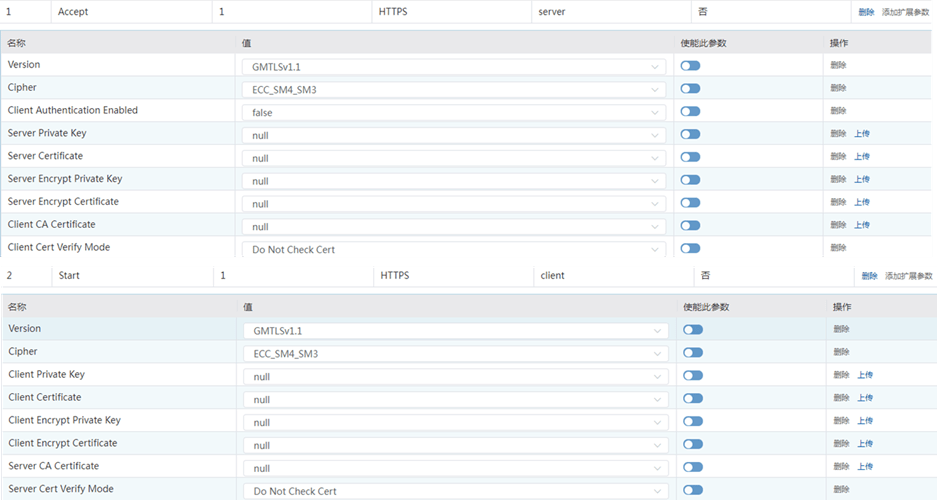Toggle the Server Encrypt Certificate switch

coord(690,203)
